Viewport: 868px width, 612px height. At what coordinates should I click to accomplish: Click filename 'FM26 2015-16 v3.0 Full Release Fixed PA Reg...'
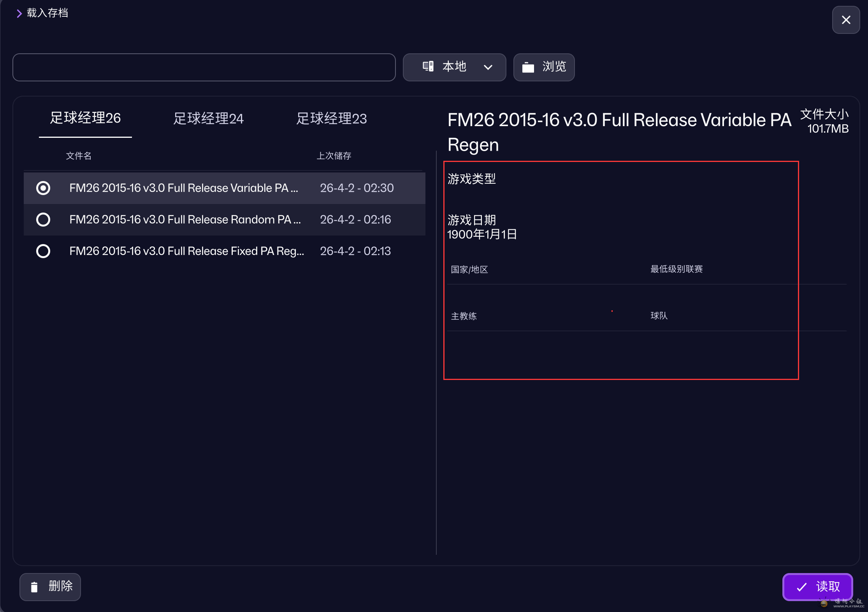[x=187, y=251]
